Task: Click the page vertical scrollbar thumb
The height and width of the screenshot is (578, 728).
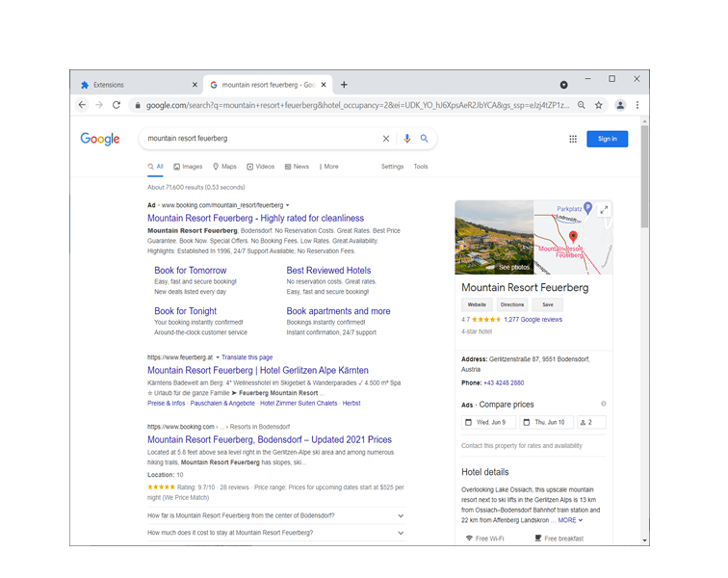Action: [644, 175]
